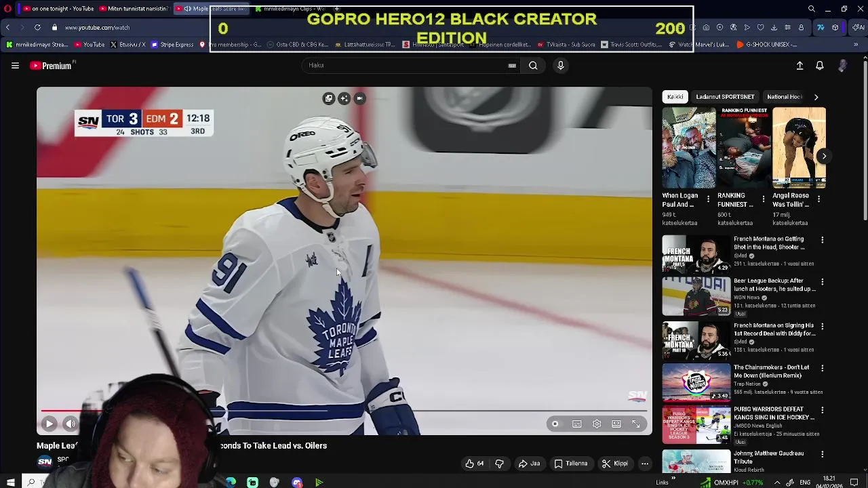The height and width of the screenshot is (488, 868).
Task: Open options for When Logan Paul short
Action: coord(708,199)
